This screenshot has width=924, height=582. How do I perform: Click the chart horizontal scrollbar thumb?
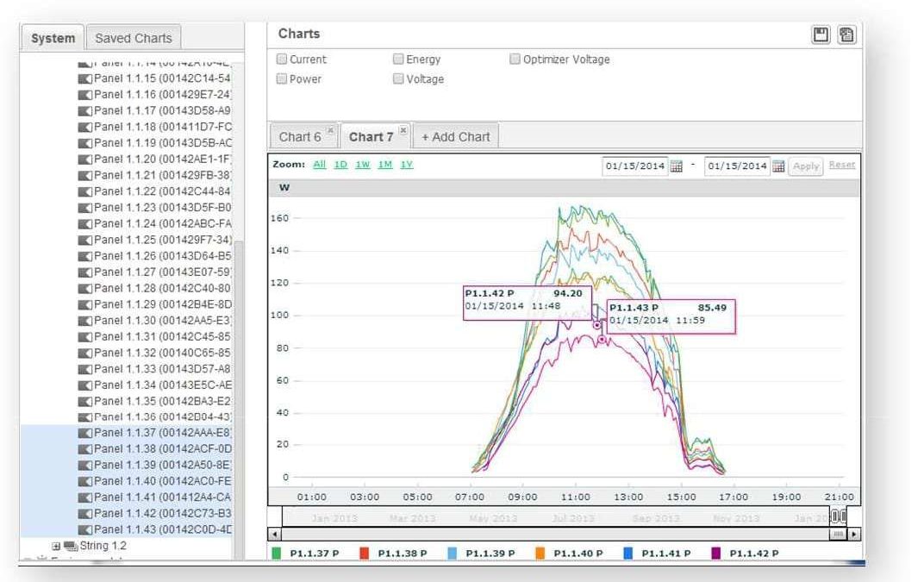tap(838, 535)
